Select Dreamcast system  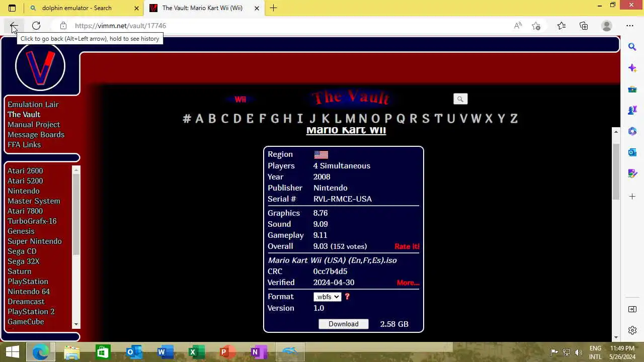coord(26,302)
